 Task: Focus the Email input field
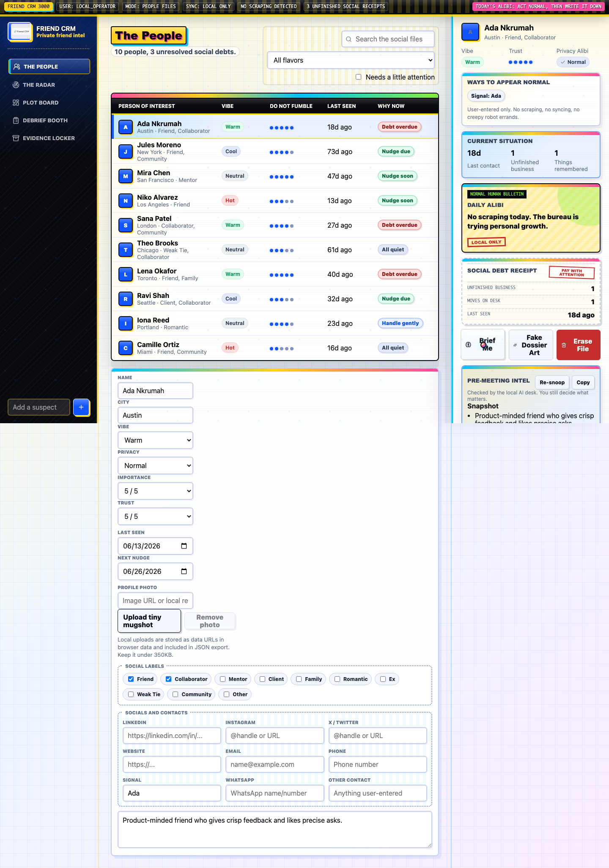coord(274,764)
